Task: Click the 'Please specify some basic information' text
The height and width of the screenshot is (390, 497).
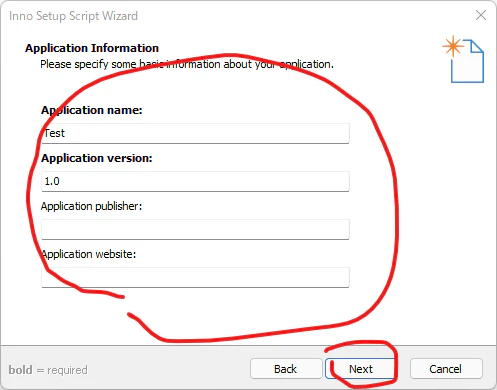Action: tap(187, 64)
